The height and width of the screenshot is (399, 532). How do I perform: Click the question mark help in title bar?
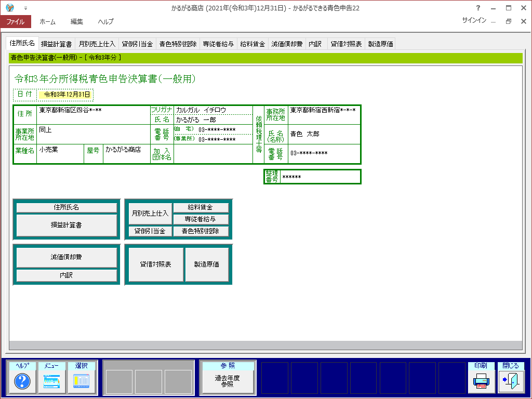478,8
